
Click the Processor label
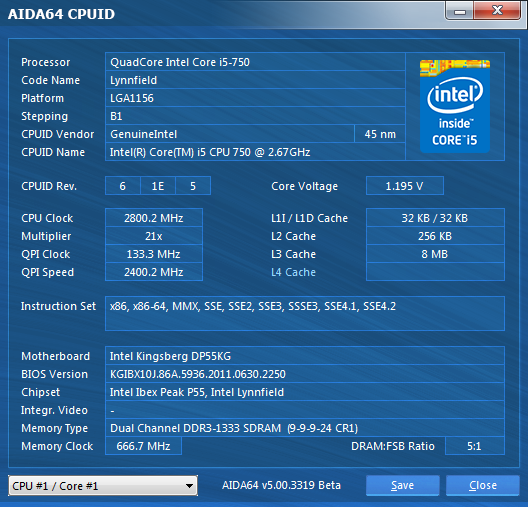click(46, 62)
